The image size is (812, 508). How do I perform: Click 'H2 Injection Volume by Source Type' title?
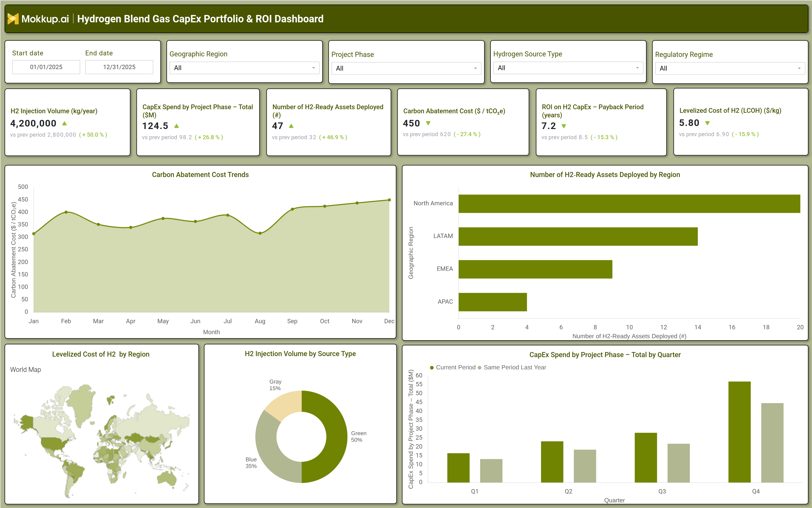(x=300, y=354)
